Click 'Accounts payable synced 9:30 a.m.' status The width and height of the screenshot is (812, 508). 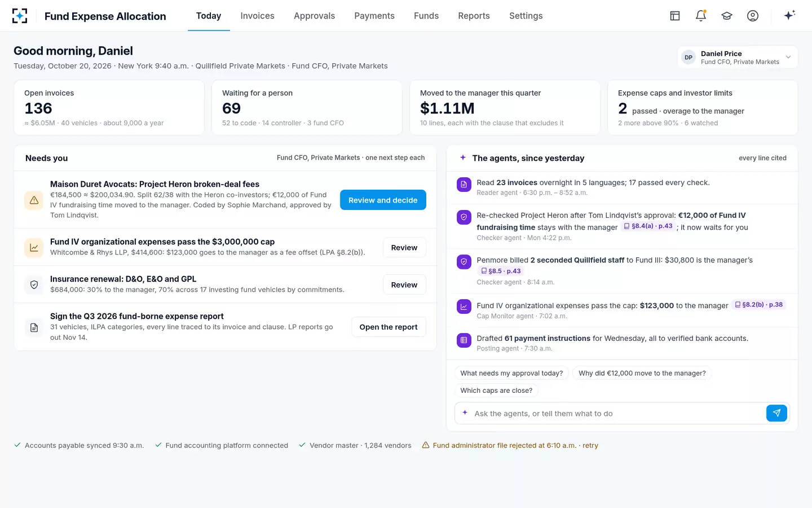coord(78,445)
